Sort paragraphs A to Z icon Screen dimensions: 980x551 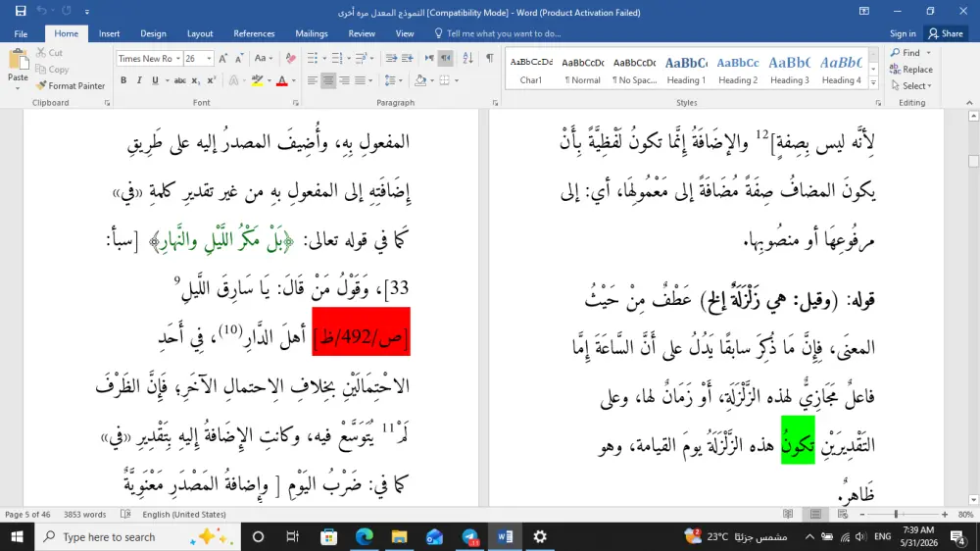tap(467, 58)
